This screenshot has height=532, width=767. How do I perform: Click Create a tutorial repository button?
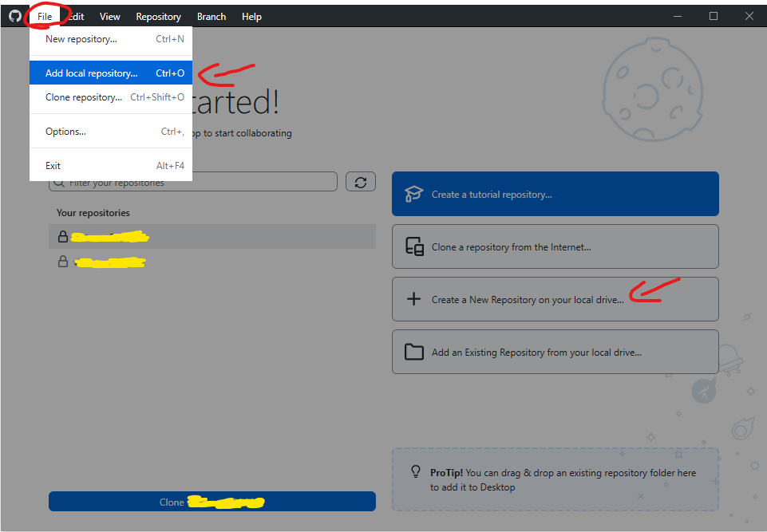555,194
